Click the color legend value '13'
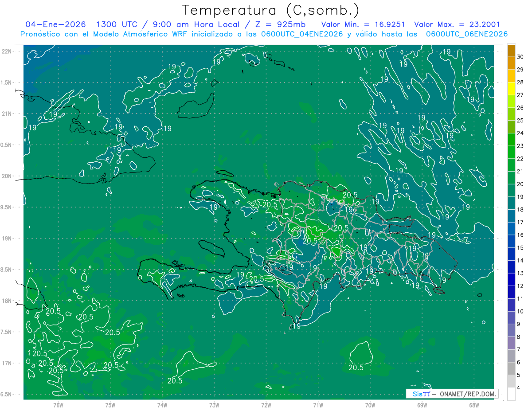 (520, 273)
